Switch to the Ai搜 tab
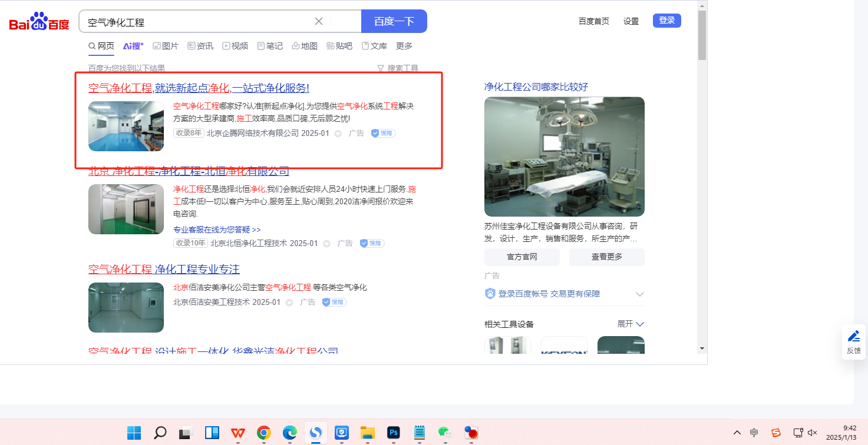The width and height of the screenshot is (868, 445). (133, 46)
